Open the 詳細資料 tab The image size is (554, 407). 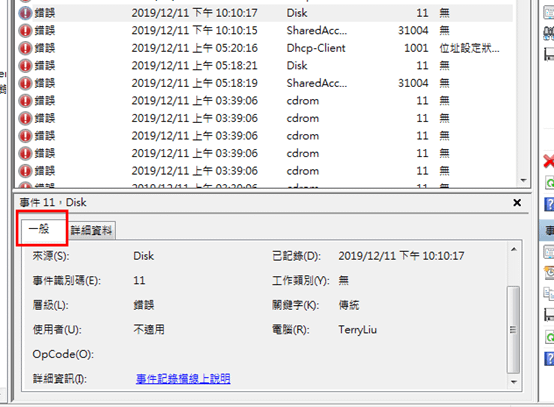(x=91, y=231)
